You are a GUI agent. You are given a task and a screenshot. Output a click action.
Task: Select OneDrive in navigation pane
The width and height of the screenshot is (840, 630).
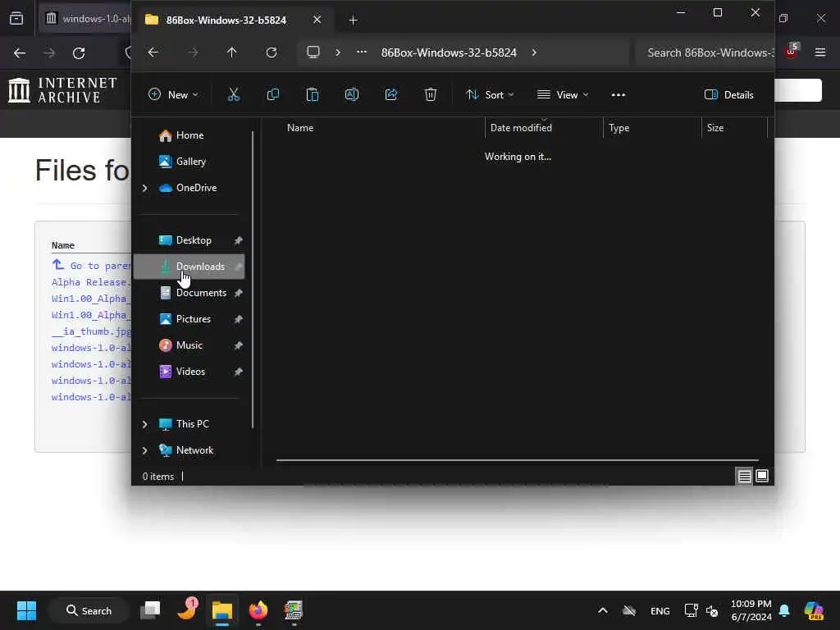[x=188, y=188]
